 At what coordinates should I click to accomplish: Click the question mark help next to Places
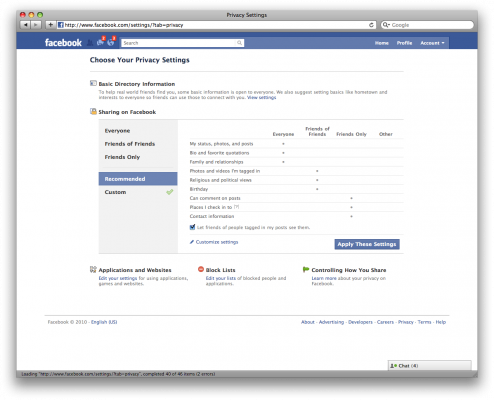tap(236, 207)
